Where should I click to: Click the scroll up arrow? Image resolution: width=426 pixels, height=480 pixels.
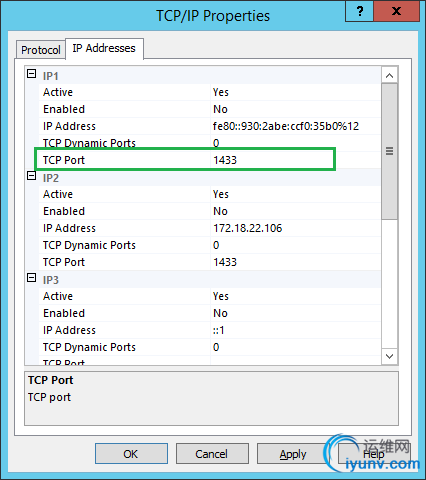389,76
